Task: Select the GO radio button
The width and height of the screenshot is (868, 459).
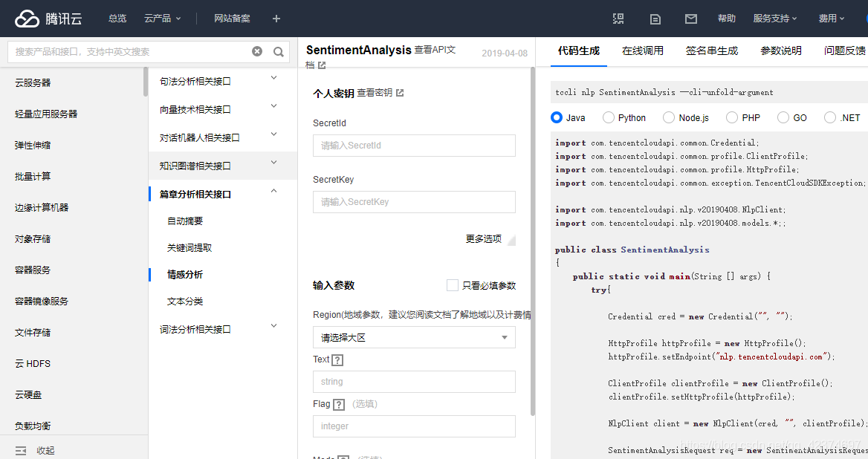Action: [783, 117]
